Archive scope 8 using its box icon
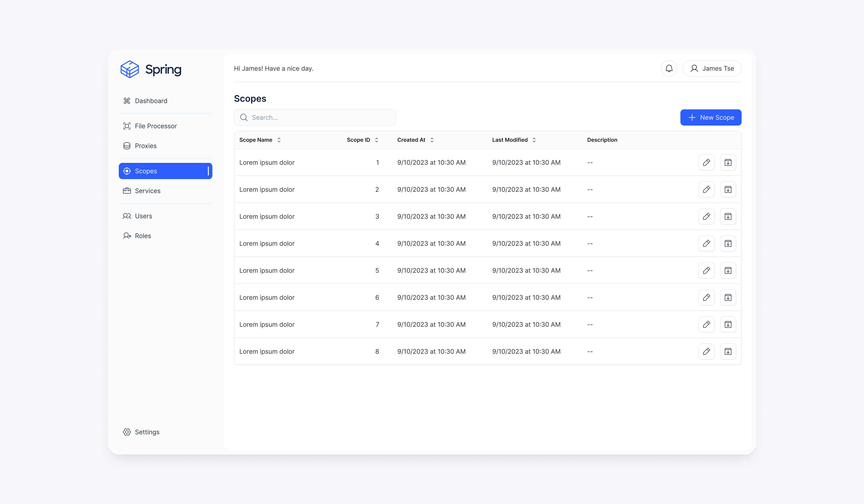 (x=728, y=351)
